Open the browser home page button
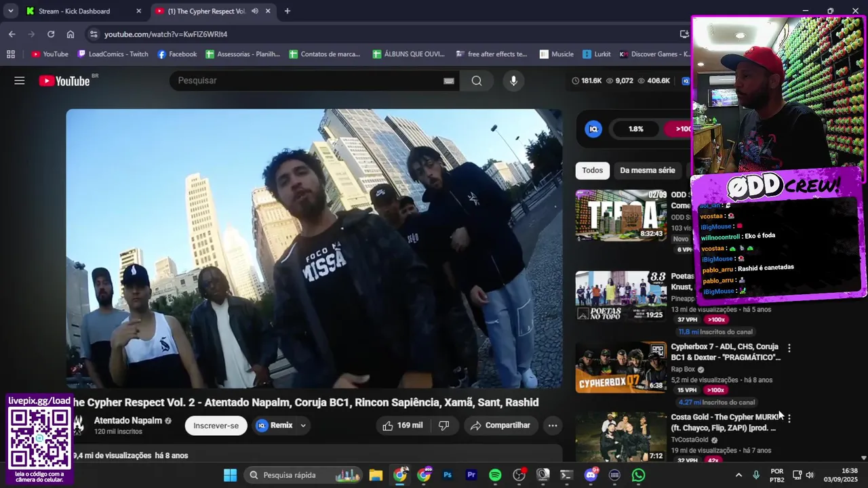 (71, 34)
